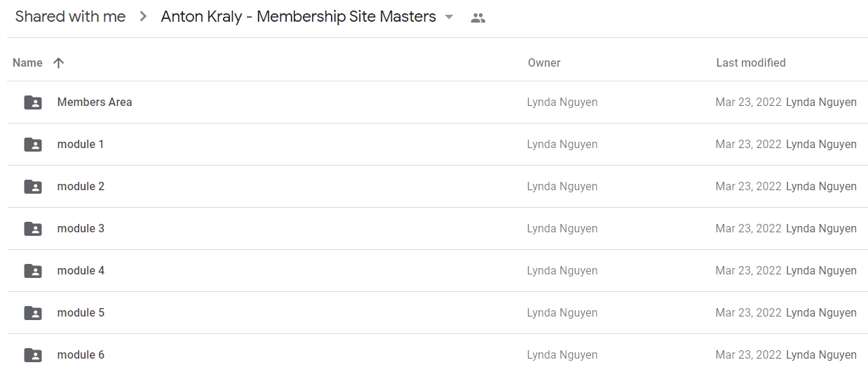Select the module 3 folder name

pos(81,228)
